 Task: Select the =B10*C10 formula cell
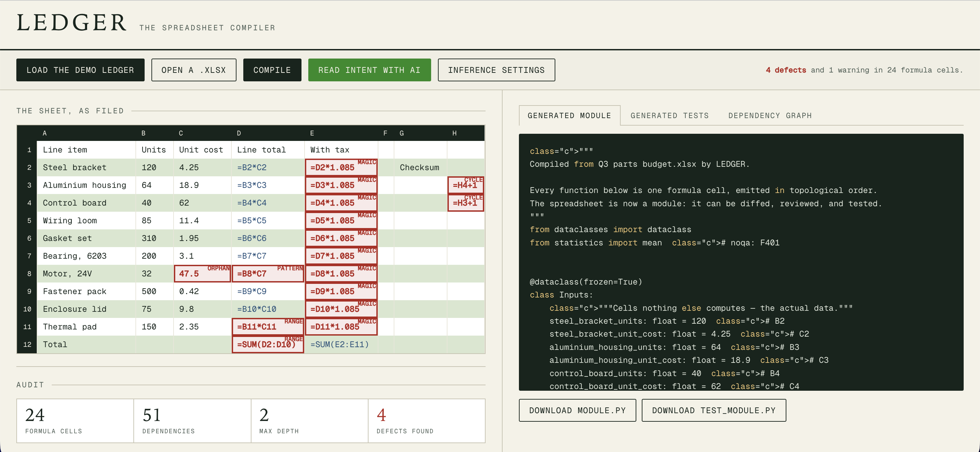click(x=268, y=309)
